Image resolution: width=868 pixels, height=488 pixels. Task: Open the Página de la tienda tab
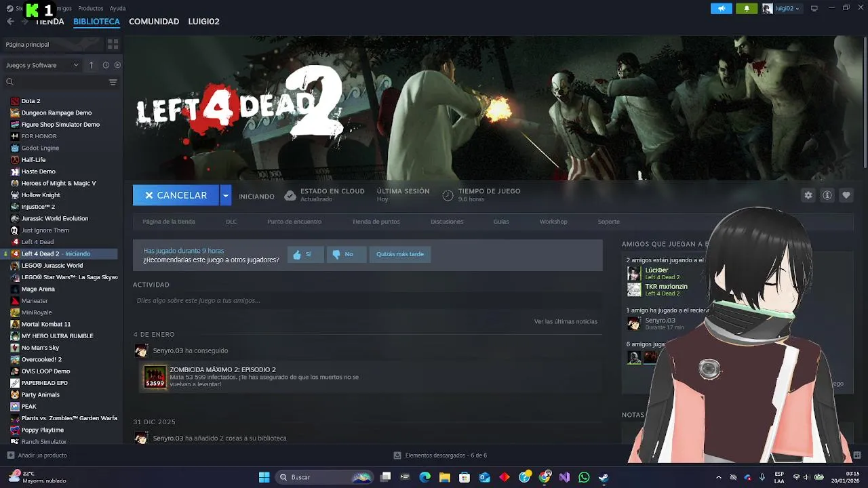tap(169, 222)
